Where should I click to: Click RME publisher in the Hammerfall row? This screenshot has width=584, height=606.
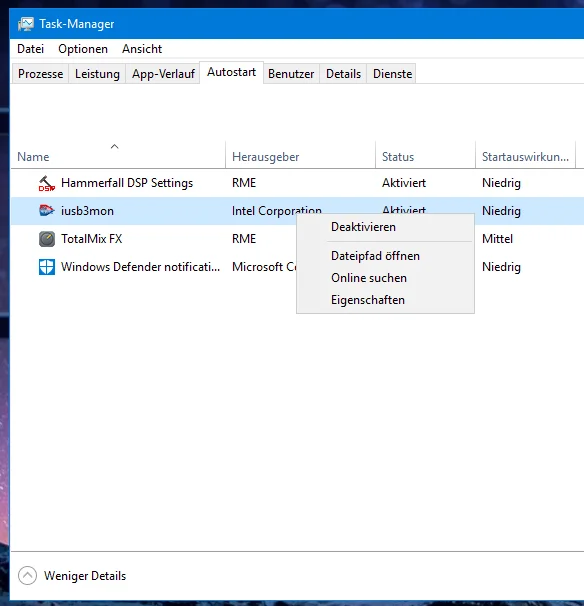click(244, 183)
